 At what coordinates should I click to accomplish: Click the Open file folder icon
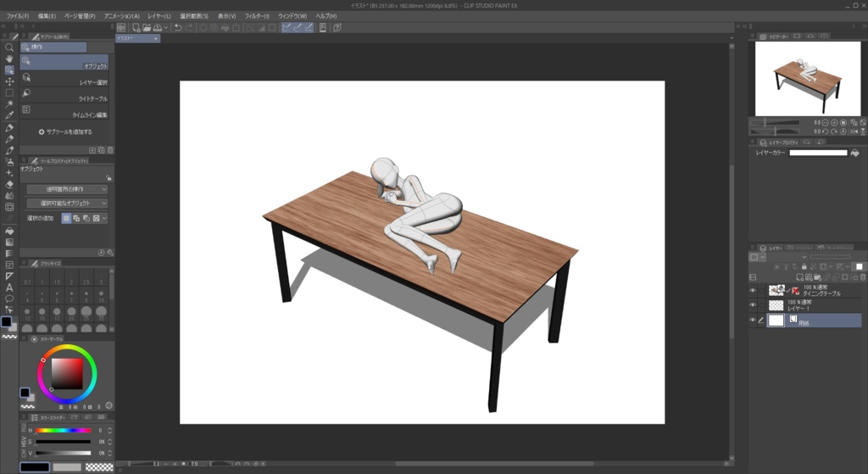(x=147, y=27)
